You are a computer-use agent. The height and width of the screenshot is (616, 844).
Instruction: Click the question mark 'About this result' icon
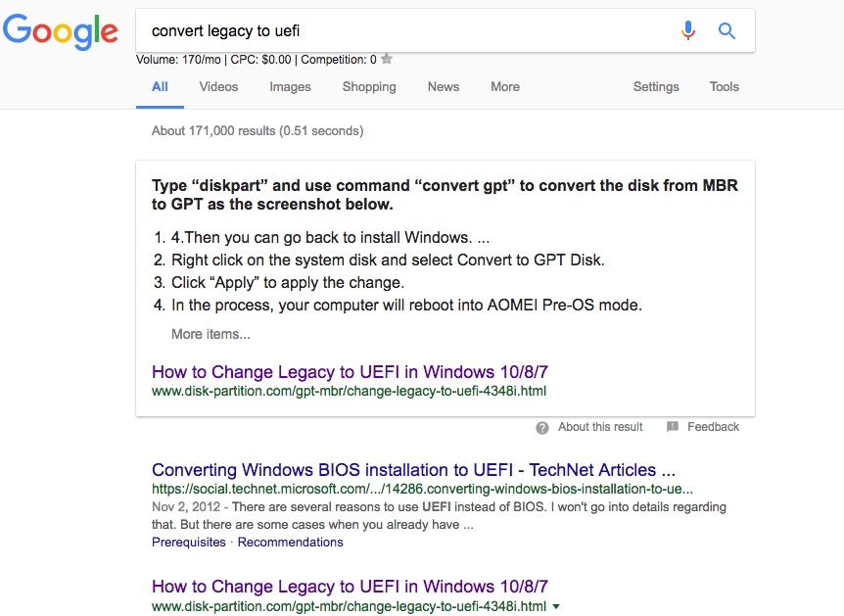(x=541, y=427)
